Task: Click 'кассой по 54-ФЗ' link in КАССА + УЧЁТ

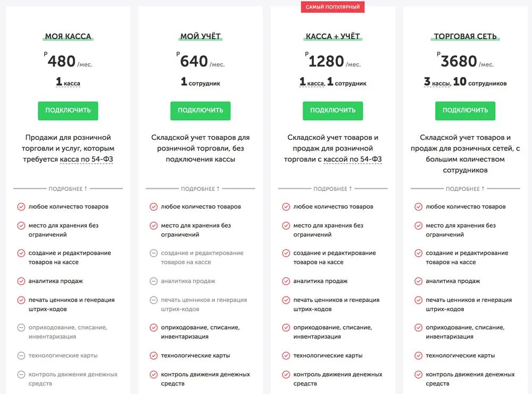Action: click(353, 160)
